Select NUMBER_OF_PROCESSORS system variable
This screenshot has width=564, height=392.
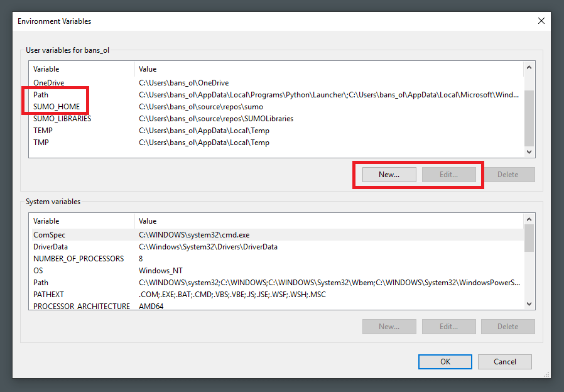79,259
